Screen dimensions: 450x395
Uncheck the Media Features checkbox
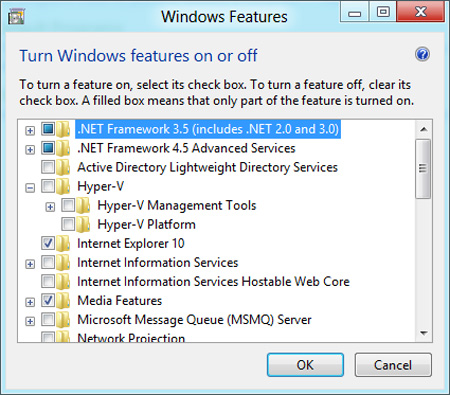coord(48,300)
